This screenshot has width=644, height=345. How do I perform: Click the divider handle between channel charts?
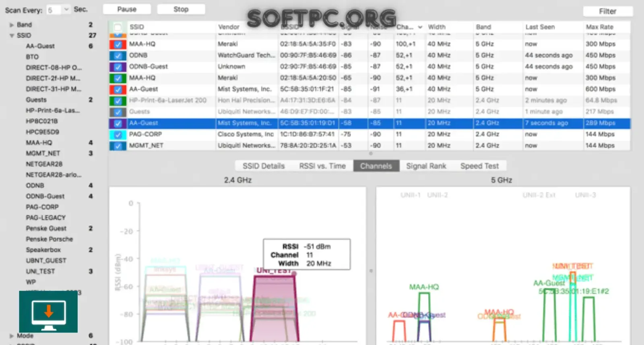pos(371,271)
